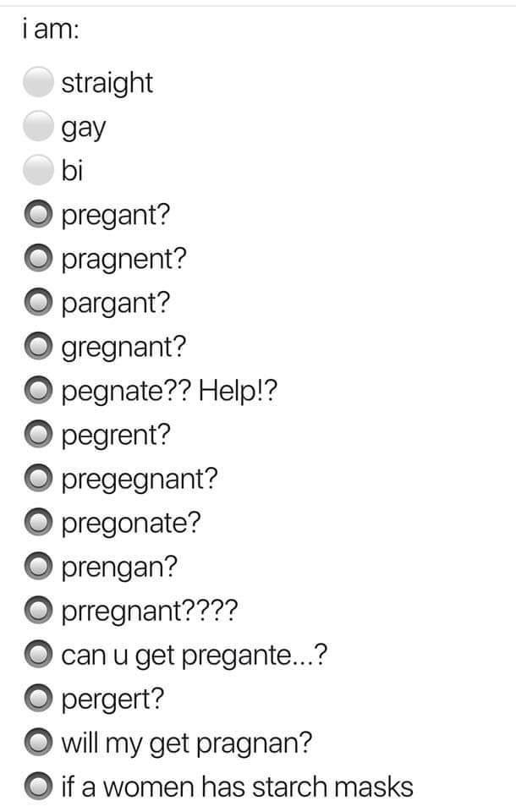The height and width of the screenshot is (812, 516).
Task: Select the "pregegnant?" radio option
Action: [39, 479]
